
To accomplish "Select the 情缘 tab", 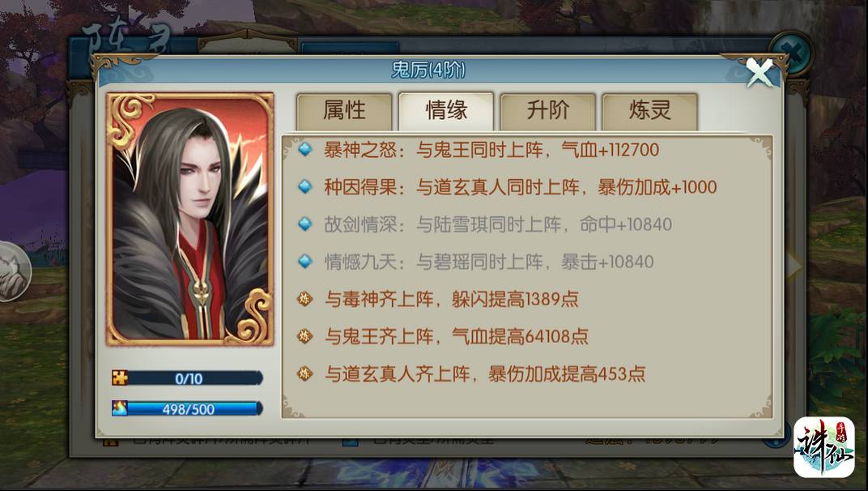I will point(446,111).
